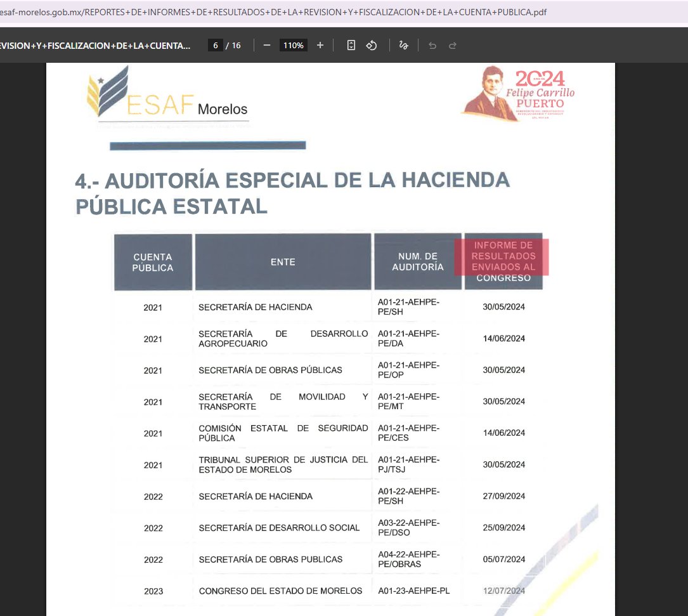Viewport: 688px width, 616px height.
Task: Click the PDF URL in the address bar
Action: [x=273, y=12]
